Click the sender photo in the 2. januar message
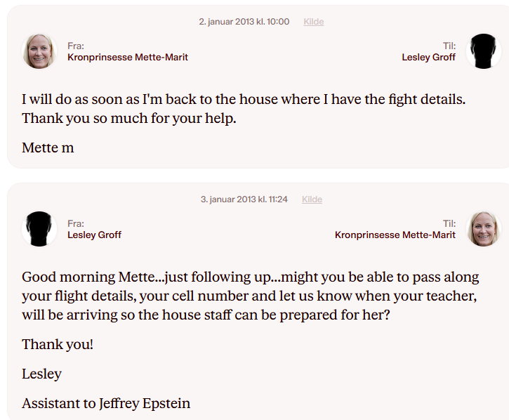The image size is (509, 420). point(39,51)
